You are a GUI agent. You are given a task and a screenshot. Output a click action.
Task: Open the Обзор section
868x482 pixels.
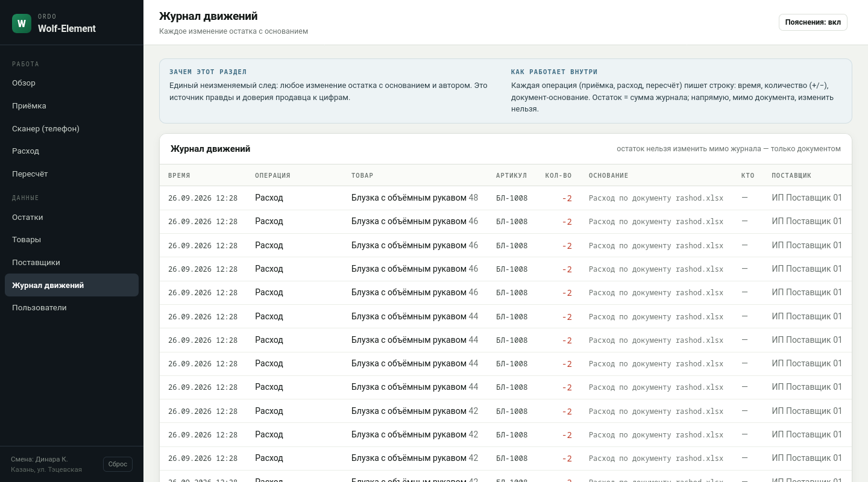[x=72, y=83]
